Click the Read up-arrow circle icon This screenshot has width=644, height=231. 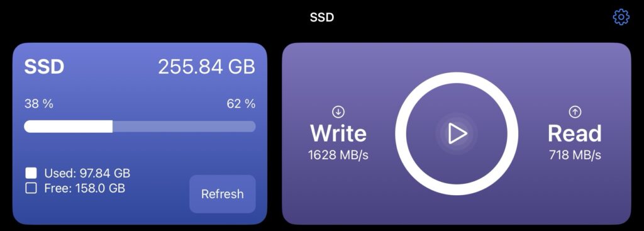coord(575,111)
